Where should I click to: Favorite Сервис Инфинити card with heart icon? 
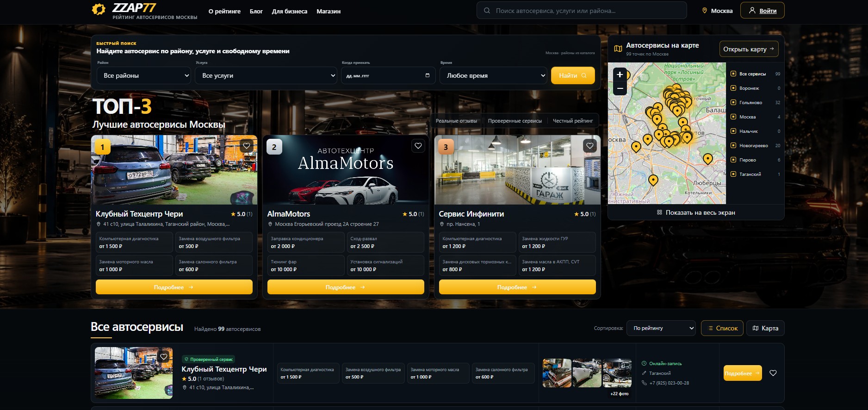click(590, 146)
